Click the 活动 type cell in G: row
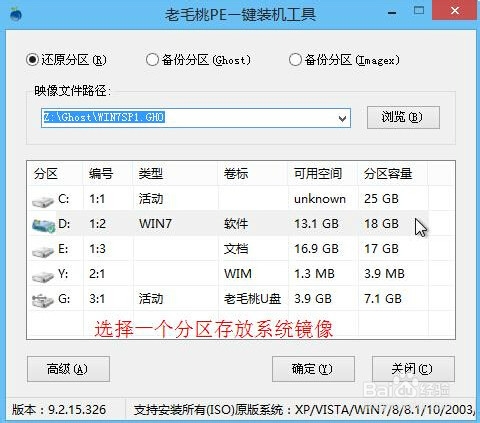 coord(151,299)
